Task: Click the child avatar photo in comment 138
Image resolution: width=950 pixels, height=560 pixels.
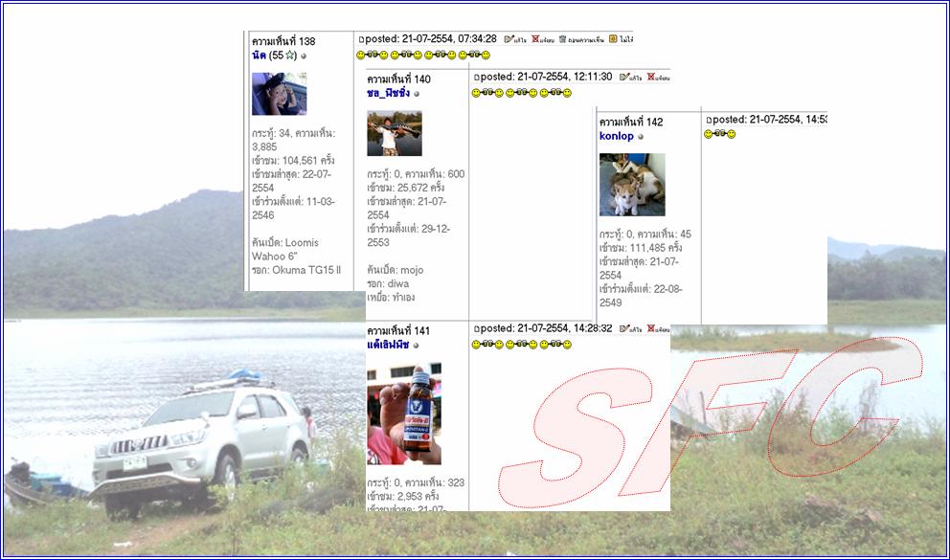Action: 280,94
